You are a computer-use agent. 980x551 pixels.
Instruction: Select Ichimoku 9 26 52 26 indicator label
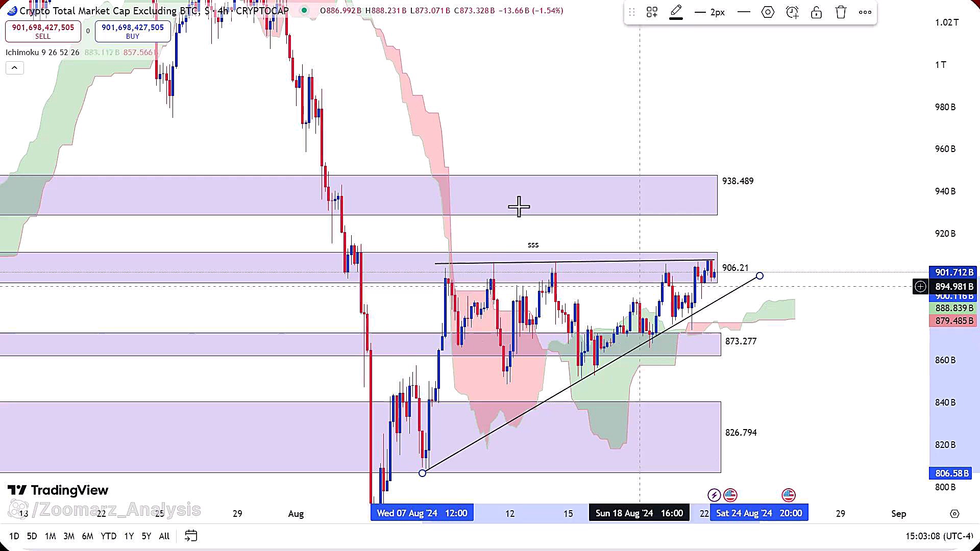click(42, 52)
